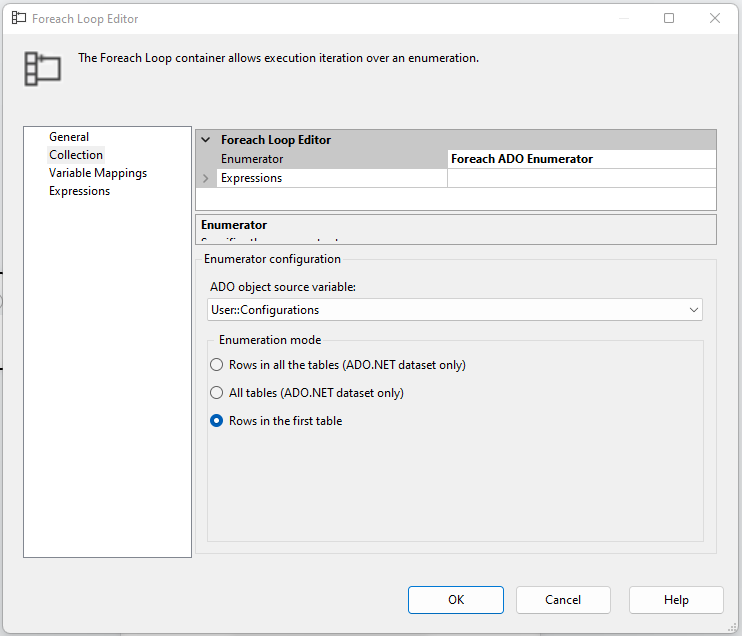
Task: Click the Foreach Loop Editor title bar icon
Action: click(18, 18)
